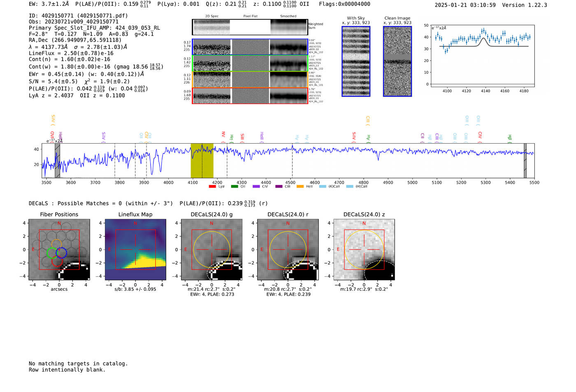
Task: Click the '2D Spec' column header
Action: (x=212, y=16)
